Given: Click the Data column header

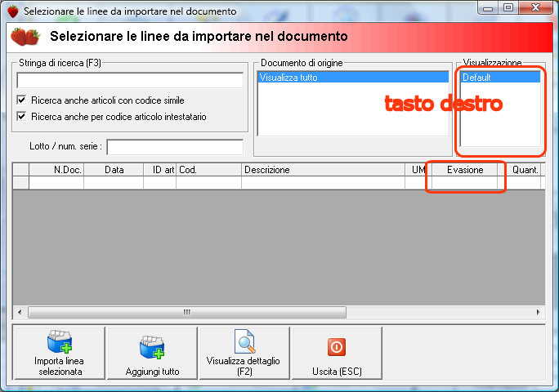Looking at the screenshot, I should [x=114, y=170].
